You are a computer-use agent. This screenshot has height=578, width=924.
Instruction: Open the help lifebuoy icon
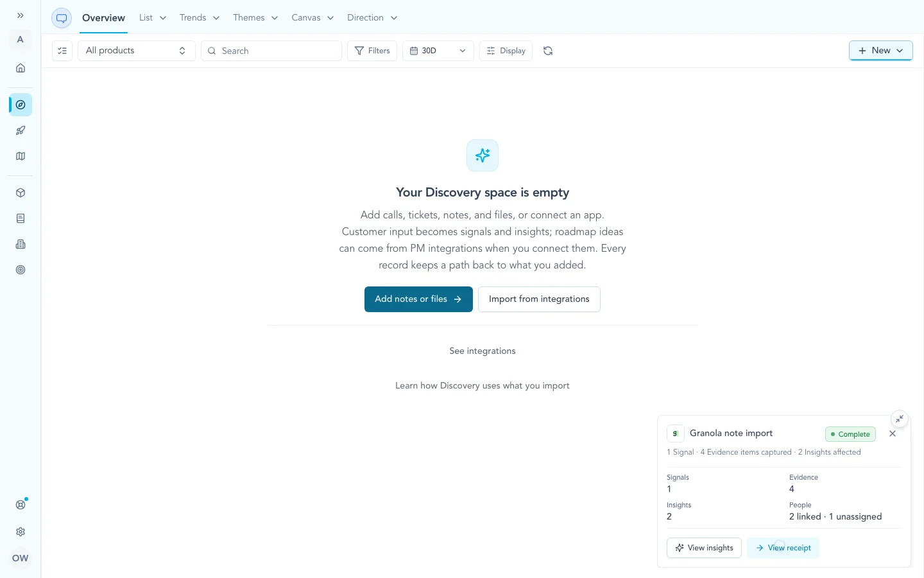[x=21, y=505]
